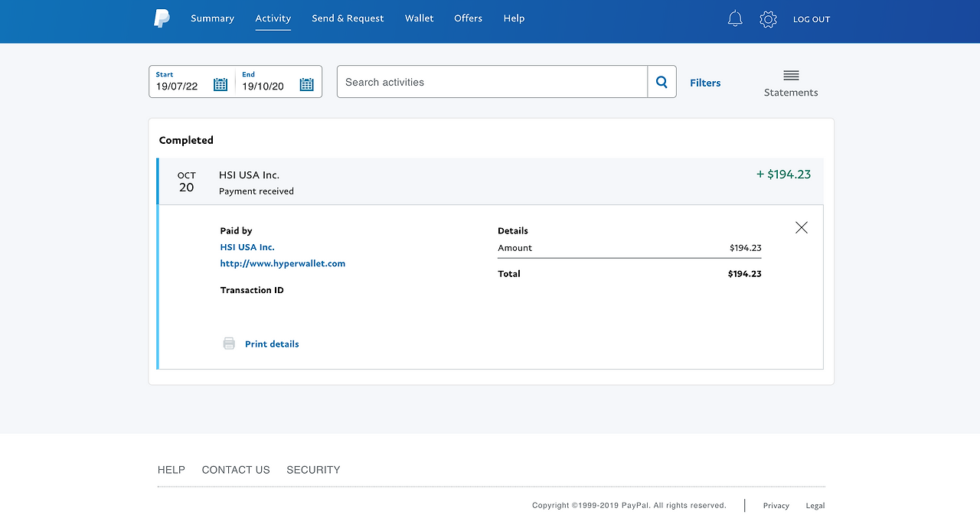
Task: Open the HSI USA Inc. payer link
Action: click(x=247, y=247)
